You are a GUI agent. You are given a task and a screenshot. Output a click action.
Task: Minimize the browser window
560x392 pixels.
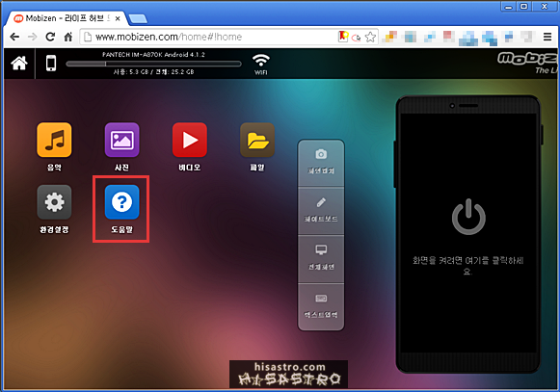[509, 7]
